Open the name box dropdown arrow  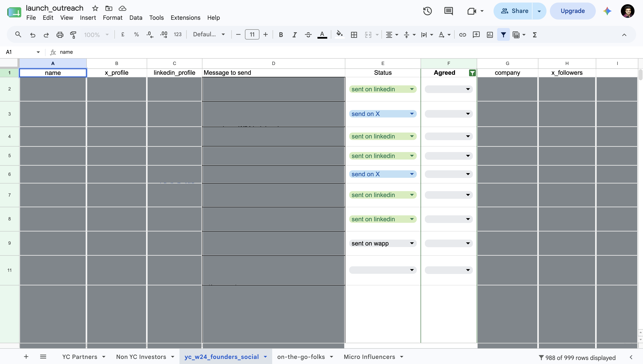click(x=38, y=52)
